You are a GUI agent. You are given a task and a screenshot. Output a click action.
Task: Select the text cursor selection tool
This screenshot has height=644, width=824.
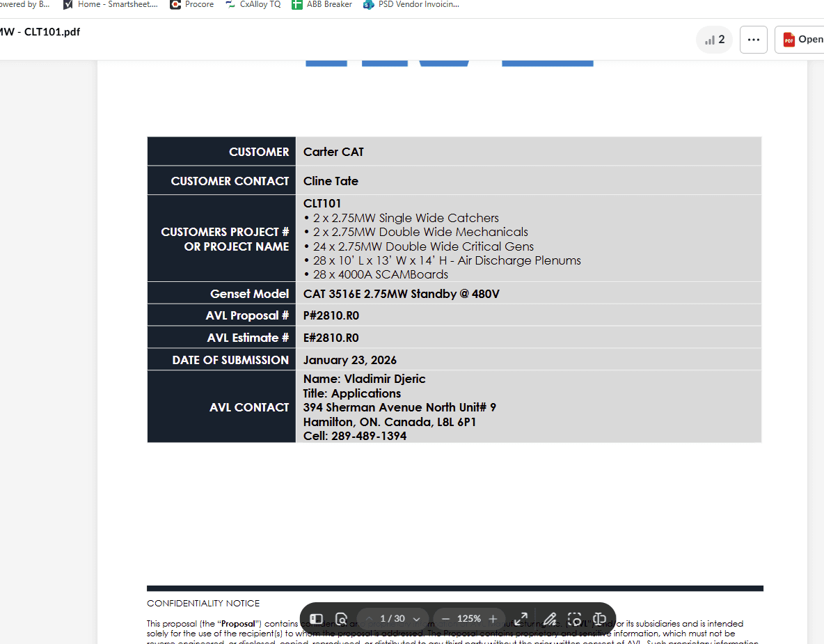(x=600, y=619)
